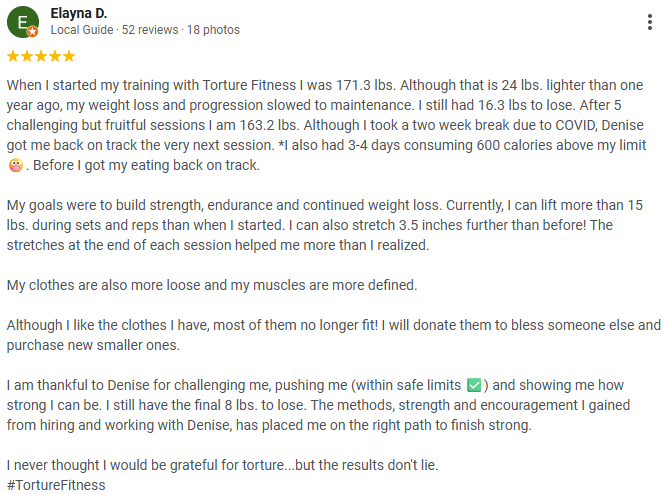
Task: Open reviewer name Elayna D.
Action: [79, 13]
